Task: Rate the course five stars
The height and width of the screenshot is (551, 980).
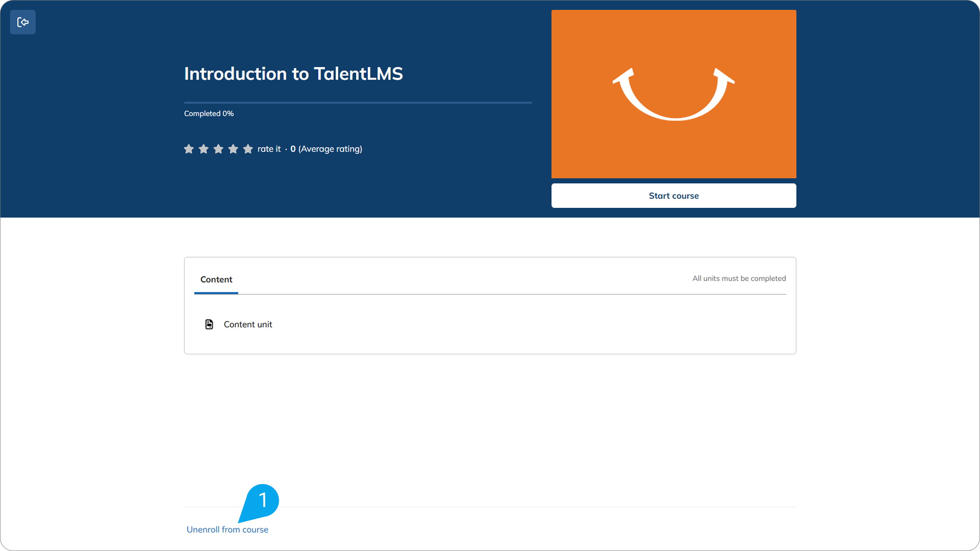Action: coord(248,149)
